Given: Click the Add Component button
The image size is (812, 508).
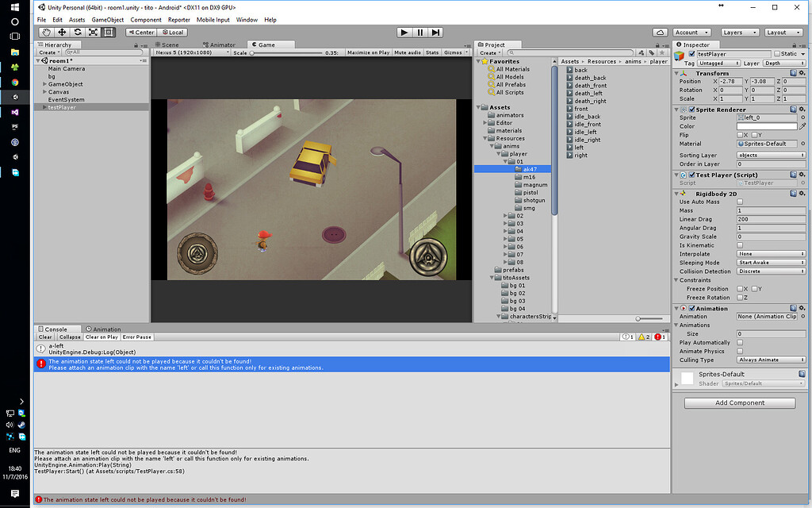Looking at the screenshot, I should (739, 402).
